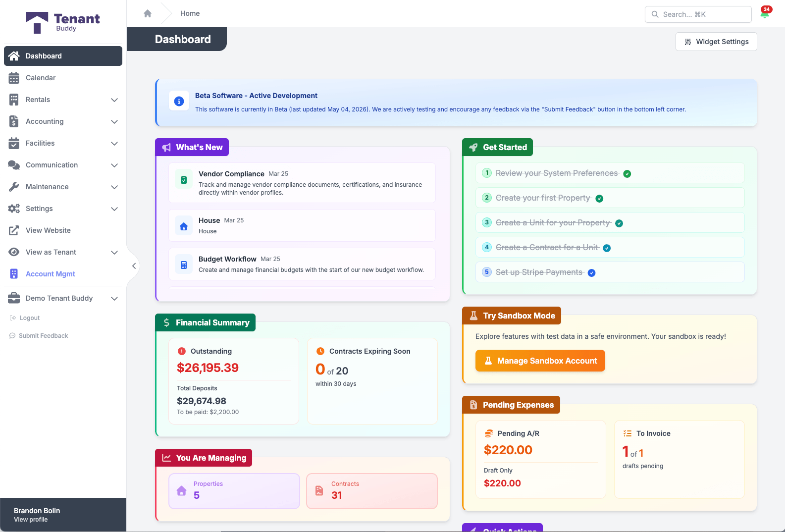Expand the Facilities menu chevron
Viewport: 785px width, 532px height.
(114, 143)
